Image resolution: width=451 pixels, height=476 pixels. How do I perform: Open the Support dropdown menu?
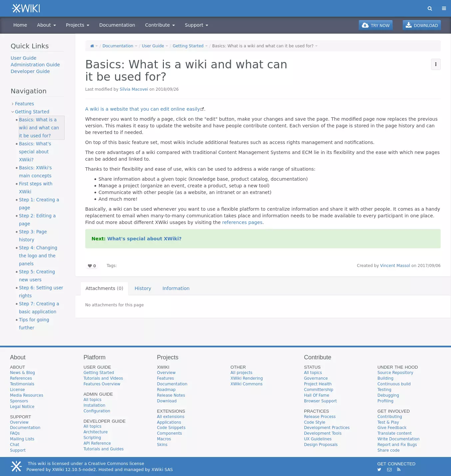pos(196,25)
